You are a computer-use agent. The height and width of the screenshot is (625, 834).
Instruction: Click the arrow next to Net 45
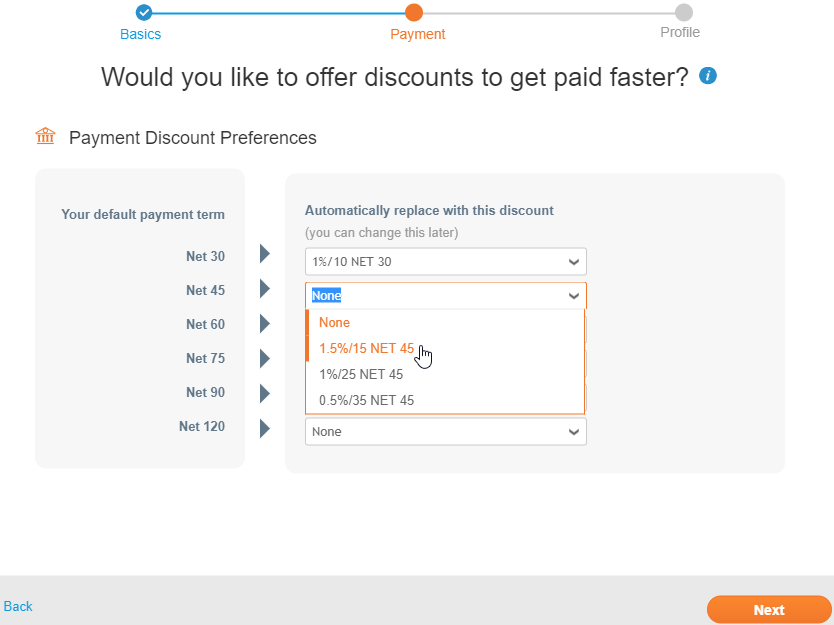[265, 289]
